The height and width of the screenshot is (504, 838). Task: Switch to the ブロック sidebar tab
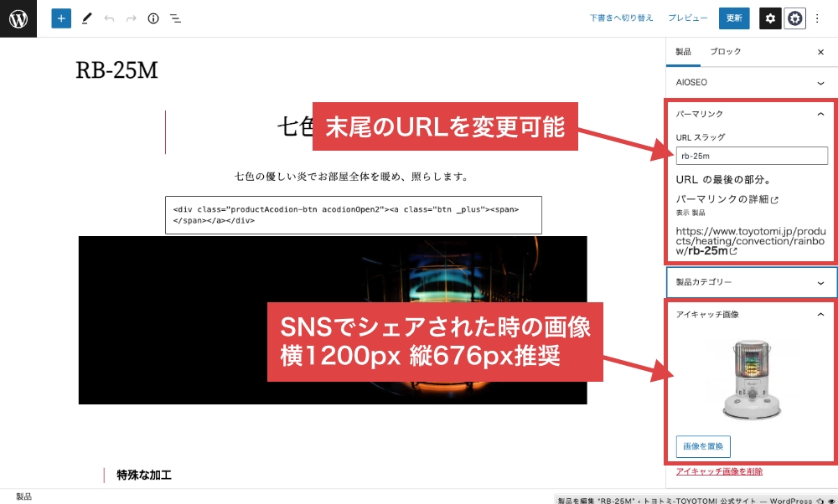[x=725, y=52]
